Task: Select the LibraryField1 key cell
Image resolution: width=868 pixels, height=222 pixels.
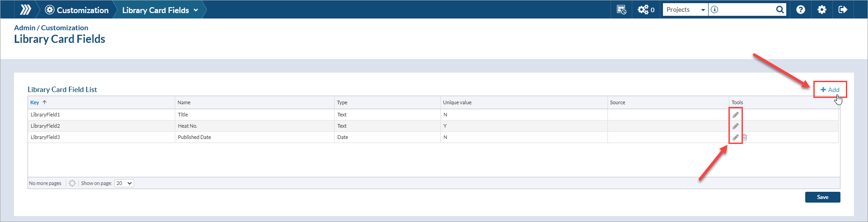Action: [101, 115]
